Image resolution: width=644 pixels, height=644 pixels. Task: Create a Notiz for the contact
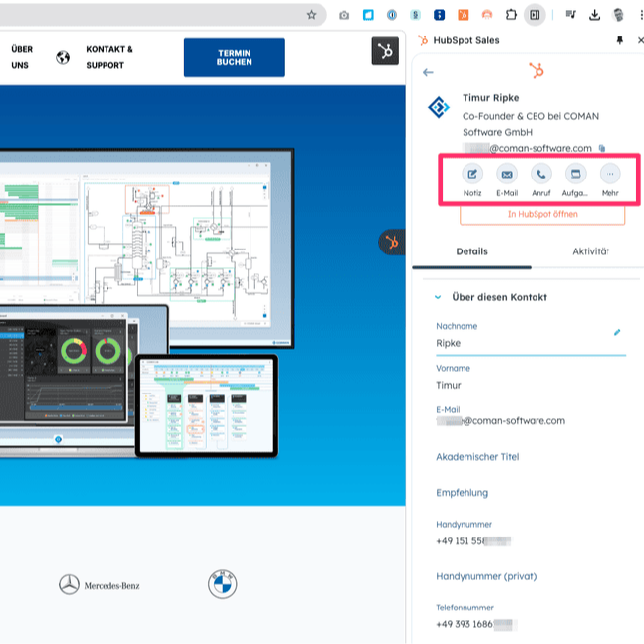tap(472, 180)
